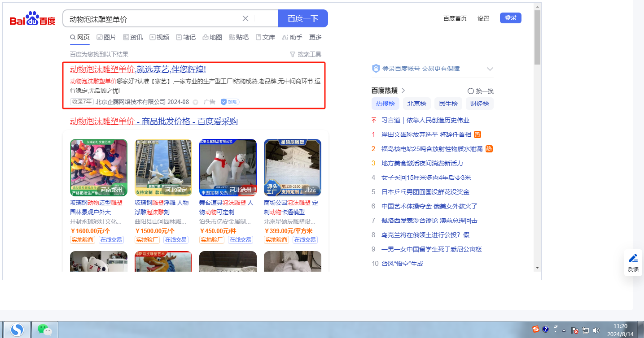Click 在线交易 tag under ¥450.00 product

240,240
